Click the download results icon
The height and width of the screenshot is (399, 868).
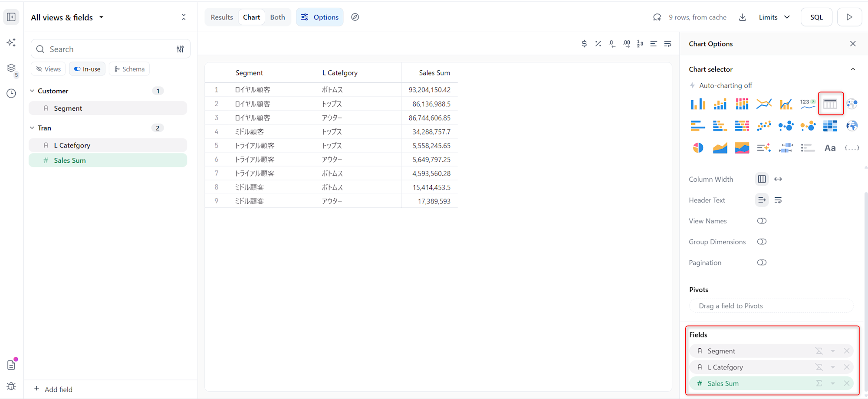click(x=743, y=17)
